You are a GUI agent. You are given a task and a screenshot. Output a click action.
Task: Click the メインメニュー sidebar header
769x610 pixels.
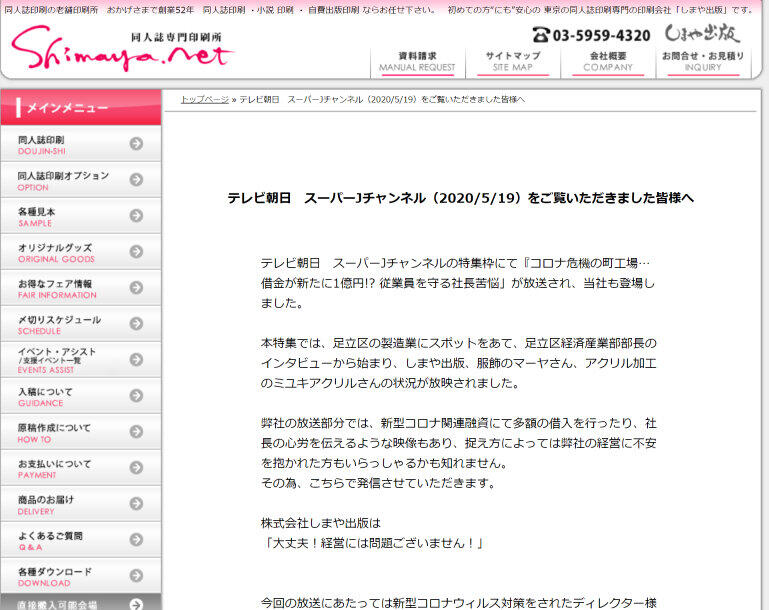81,107
